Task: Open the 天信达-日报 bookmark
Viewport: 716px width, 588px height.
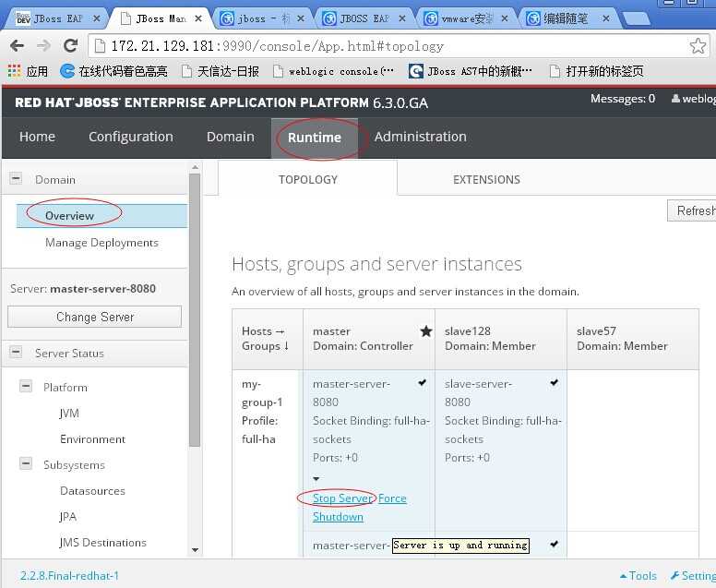Action: point(221,71)
